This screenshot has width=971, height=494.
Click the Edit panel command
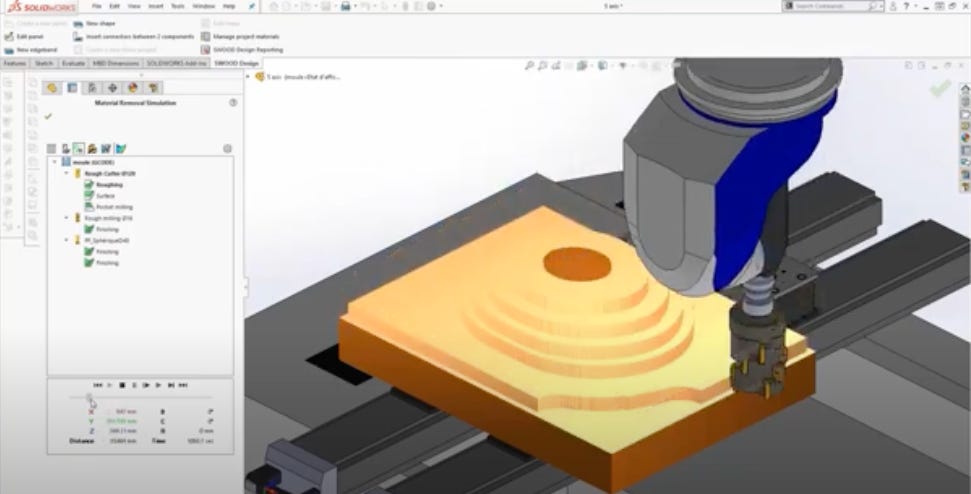click(x=24, y=37)
